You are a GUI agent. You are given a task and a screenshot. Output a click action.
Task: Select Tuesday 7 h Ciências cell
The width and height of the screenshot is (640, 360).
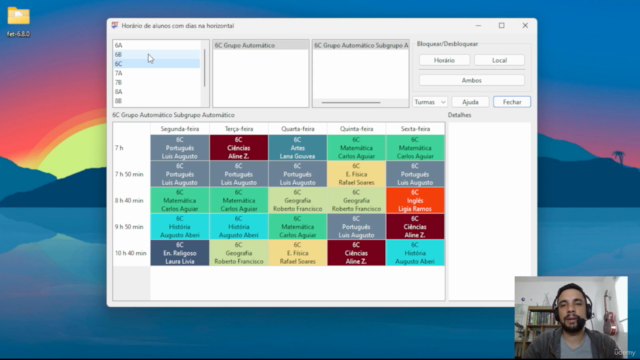[239, 148]
